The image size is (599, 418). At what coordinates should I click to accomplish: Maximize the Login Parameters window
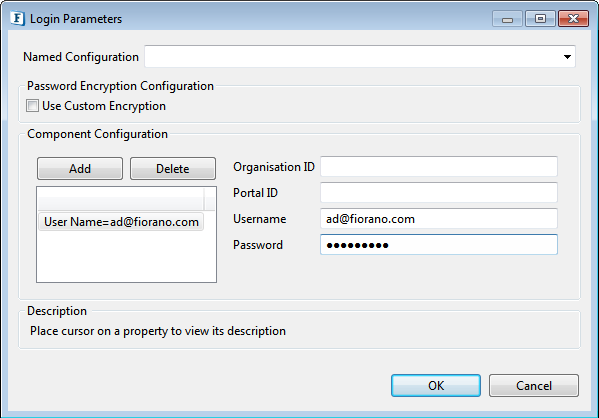coord(540,19)
